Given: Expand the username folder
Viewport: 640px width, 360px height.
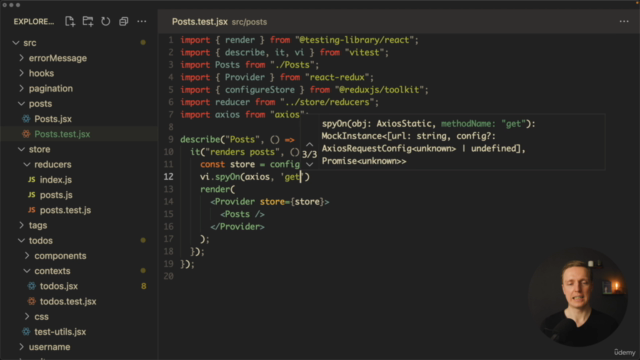Looking at the screenshot, I should 21,347.
